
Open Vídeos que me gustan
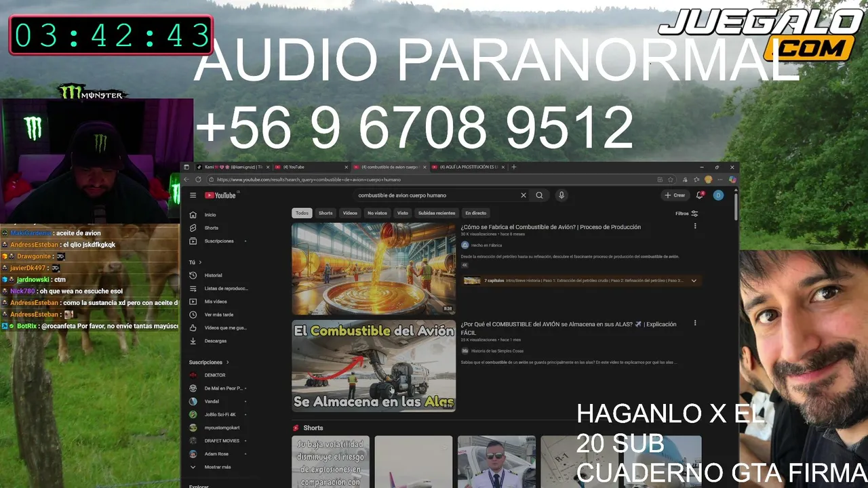tap(225, 327)
